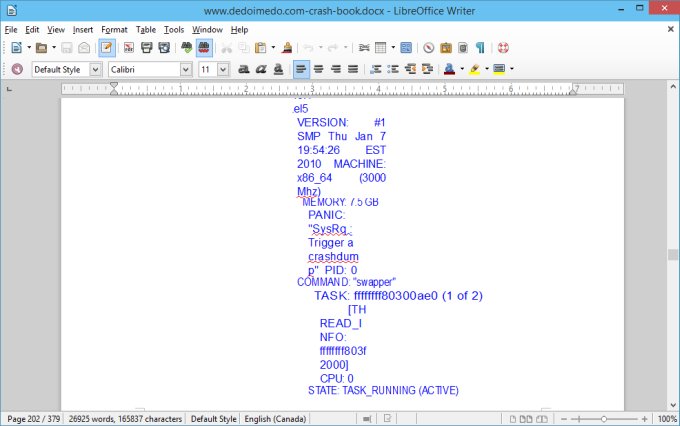Send document as e-mail attachment
Screen dimensions: 680x426
[84, 48]
